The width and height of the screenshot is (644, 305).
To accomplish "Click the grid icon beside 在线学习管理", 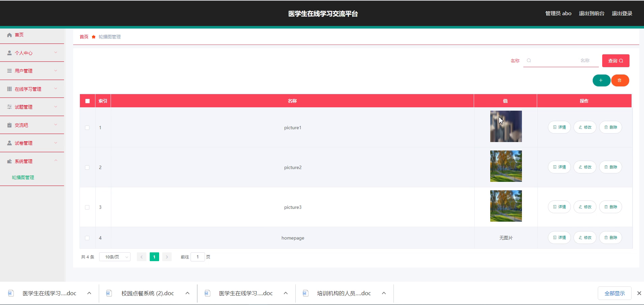I will (x=9, y=89).
